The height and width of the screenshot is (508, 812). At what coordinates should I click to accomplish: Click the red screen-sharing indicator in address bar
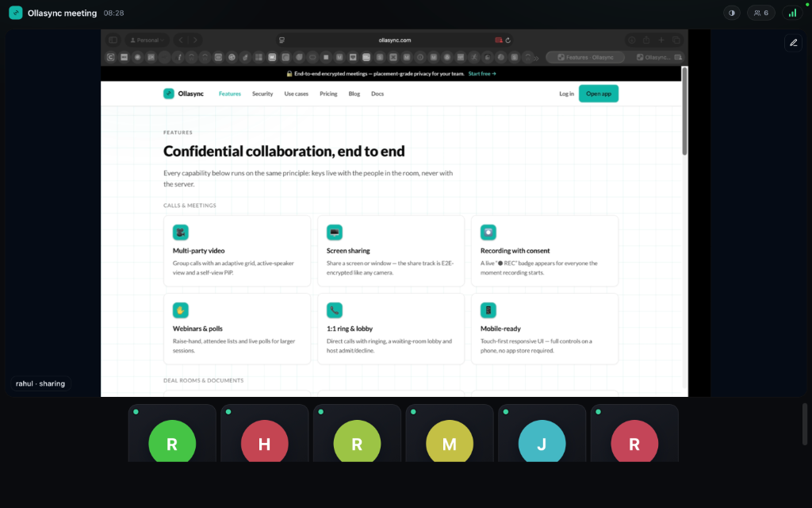[499, 40]
